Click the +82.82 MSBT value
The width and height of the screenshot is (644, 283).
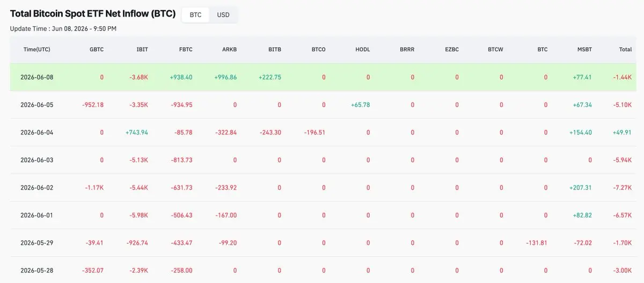click(582, 215)
